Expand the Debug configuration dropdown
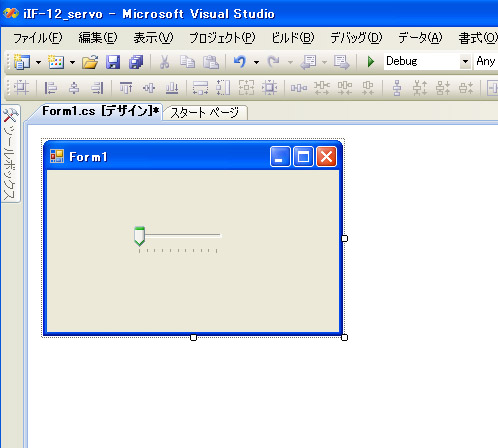This screenshot has width=498, height=448. 465,61
